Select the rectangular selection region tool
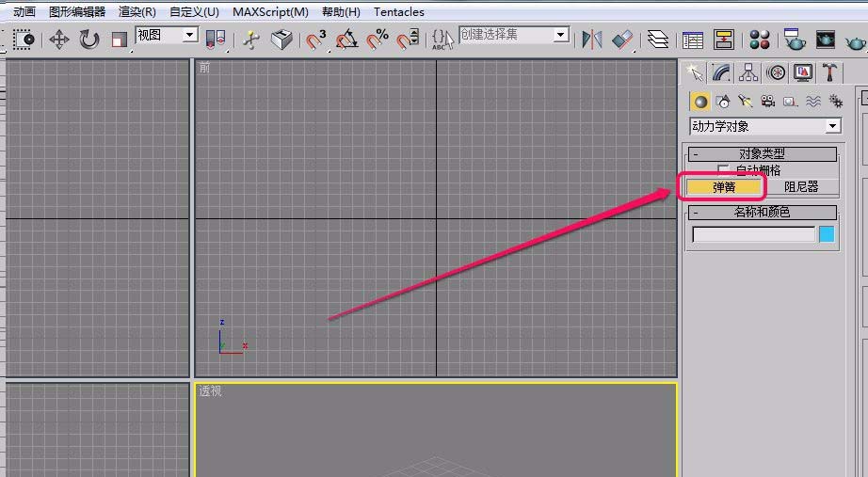This screenshot has height=477, width=868. (x=24, y=40)
